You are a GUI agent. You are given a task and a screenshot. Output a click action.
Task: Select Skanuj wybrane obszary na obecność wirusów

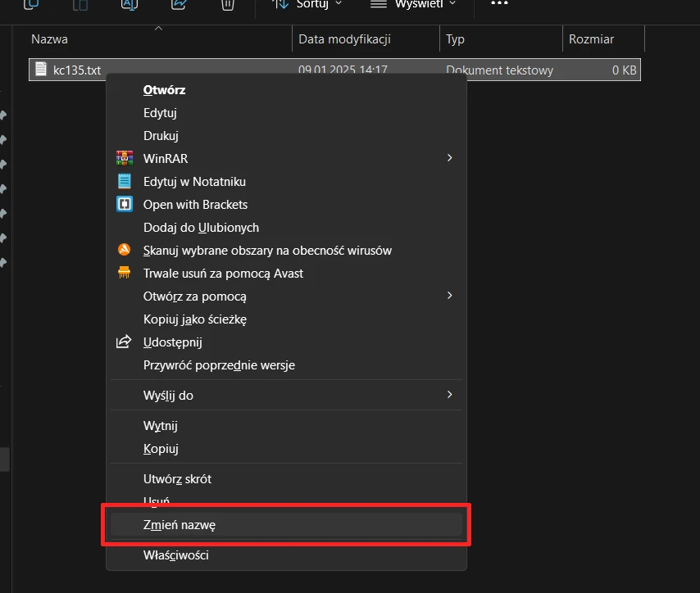pyautogui.click(x=286, y=251)
